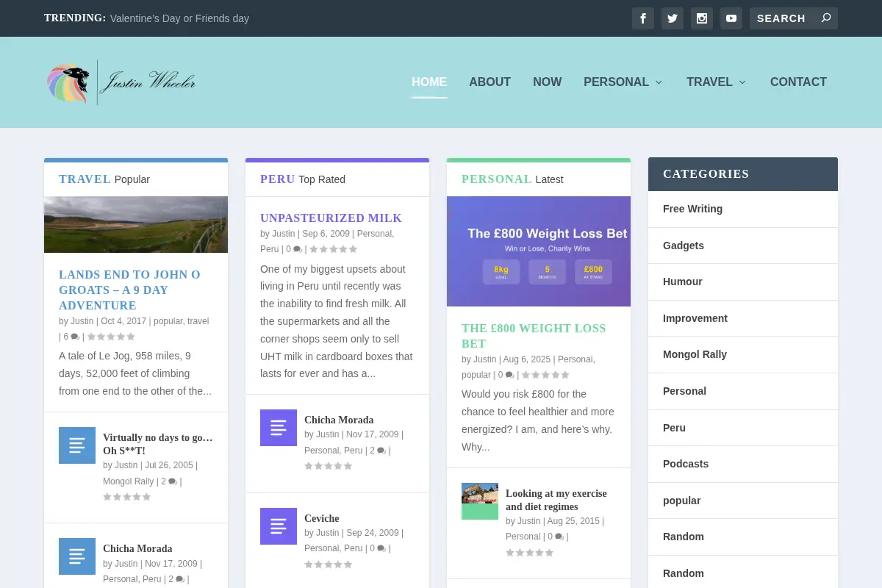Click comment bubble icon on Ceviche post

(x=381, y=548)
